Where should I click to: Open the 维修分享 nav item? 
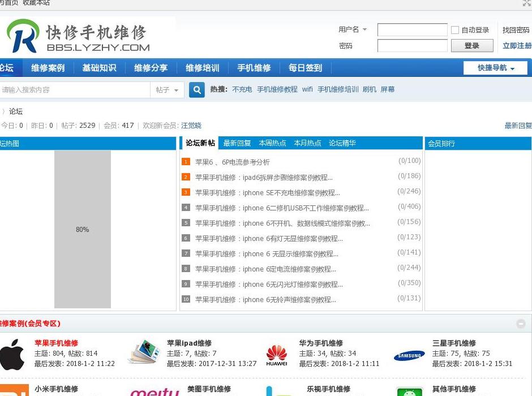pyautogui.click(x=151, y=68)
